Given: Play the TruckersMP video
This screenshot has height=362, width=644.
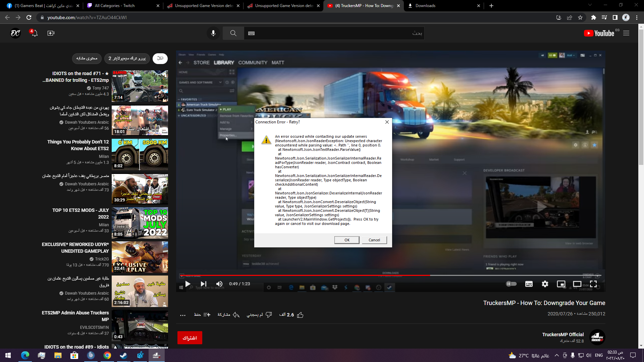Looking at the screenshot, I should point(188,284).
